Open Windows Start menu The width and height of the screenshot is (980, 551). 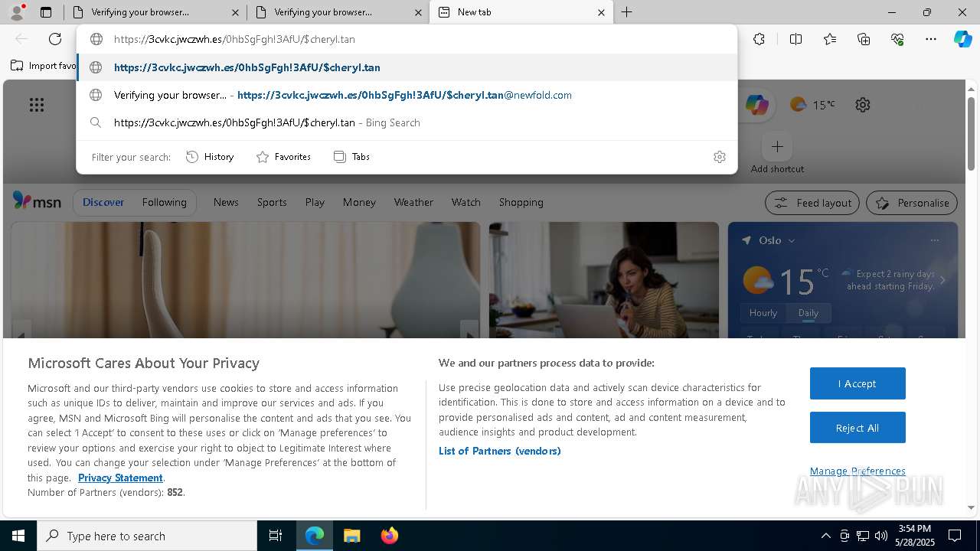pos(18,536)
